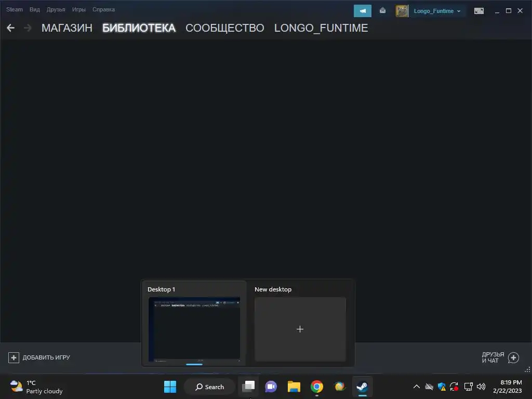
Task: Open Windows Security shield tray icon
Action: tap(442, 387)
